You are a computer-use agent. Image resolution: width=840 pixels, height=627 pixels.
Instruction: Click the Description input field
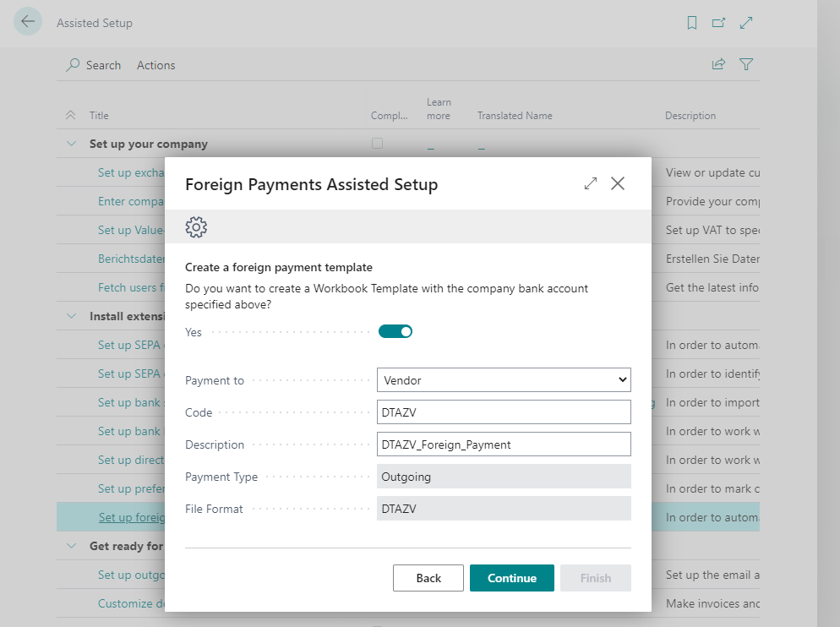tap(504, 444)
